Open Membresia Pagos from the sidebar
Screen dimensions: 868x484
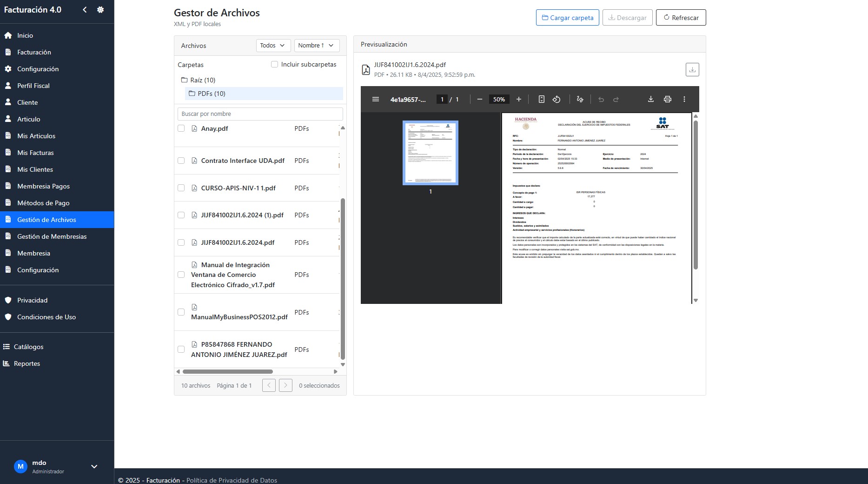tap(43, 186)
